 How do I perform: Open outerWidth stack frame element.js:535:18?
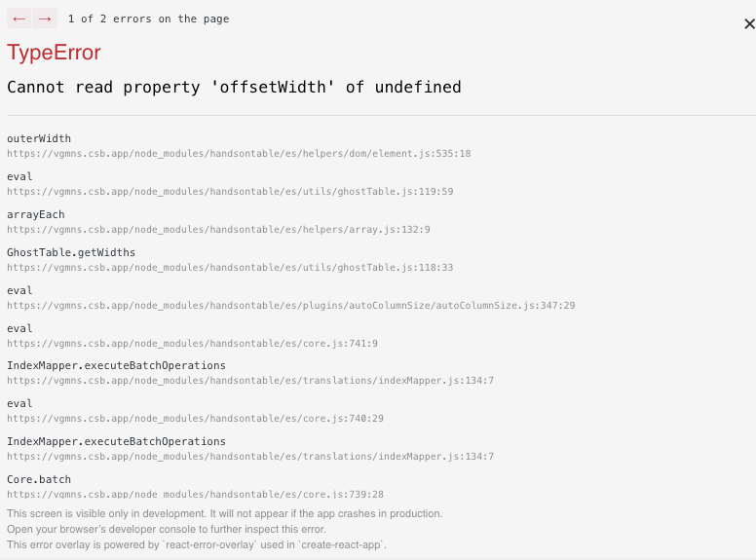(239, 153)
